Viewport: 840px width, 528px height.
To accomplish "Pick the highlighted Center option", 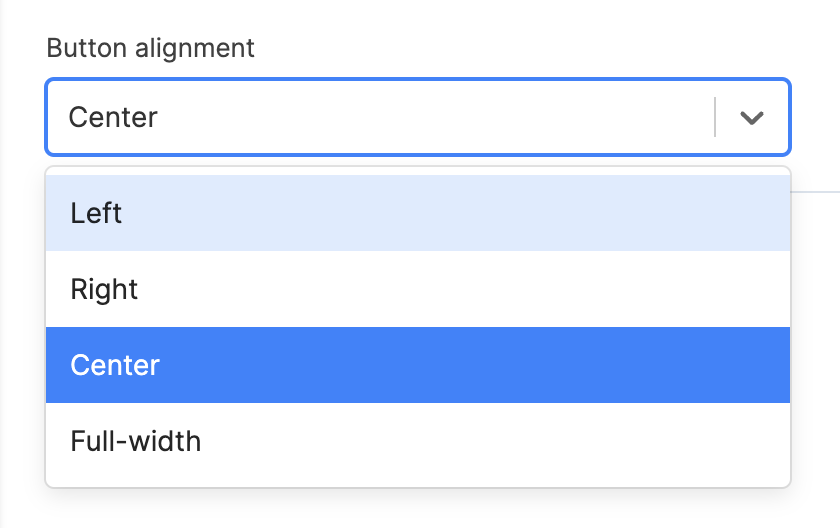I will tap(418, 365).
